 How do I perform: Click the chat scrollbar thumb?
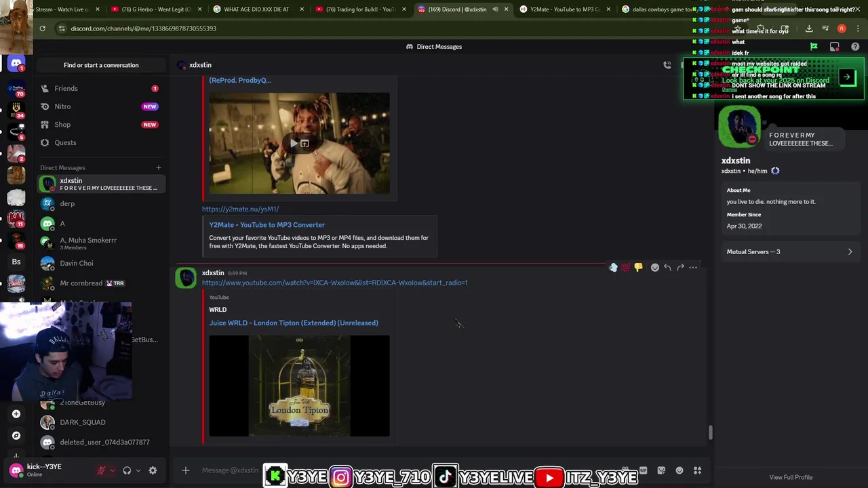[x=710, y=432]
